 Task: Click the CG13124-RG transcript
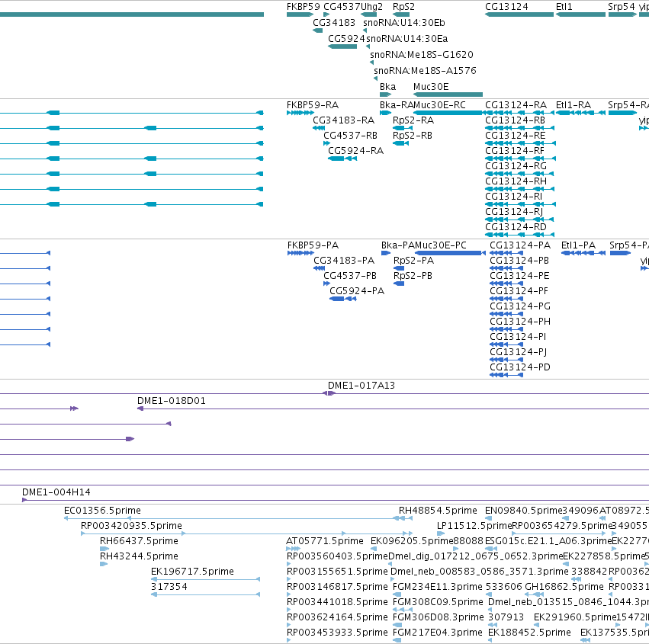[519, 174]
